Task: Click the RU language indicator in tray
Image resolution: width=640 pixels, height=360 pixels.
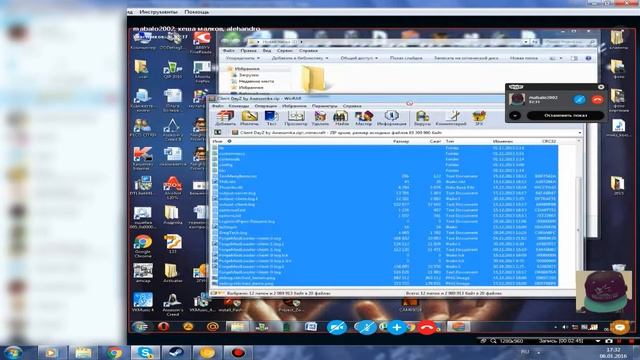Action: click(x=525, y=352)
